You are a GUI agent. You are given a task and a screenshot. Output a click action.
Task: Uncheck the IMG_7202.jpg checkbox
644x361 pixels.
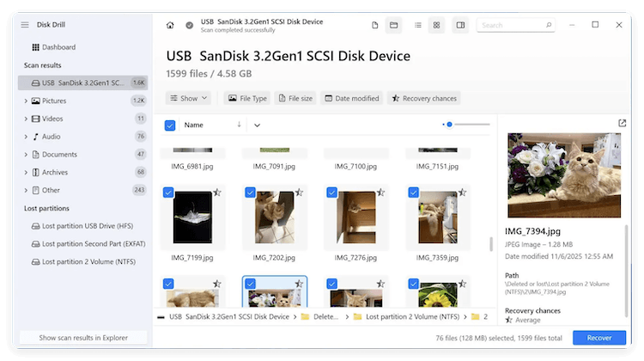click(x=251, y=193)
